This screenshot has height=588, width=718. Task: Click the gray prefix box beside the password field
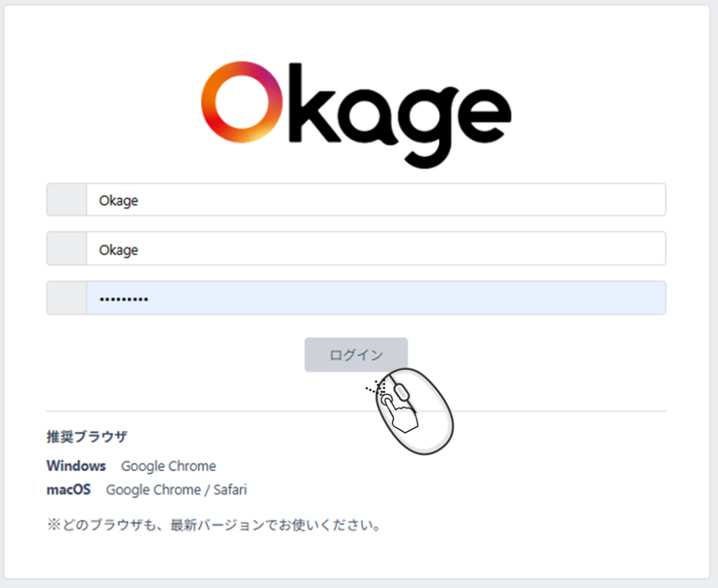point(67,299)
